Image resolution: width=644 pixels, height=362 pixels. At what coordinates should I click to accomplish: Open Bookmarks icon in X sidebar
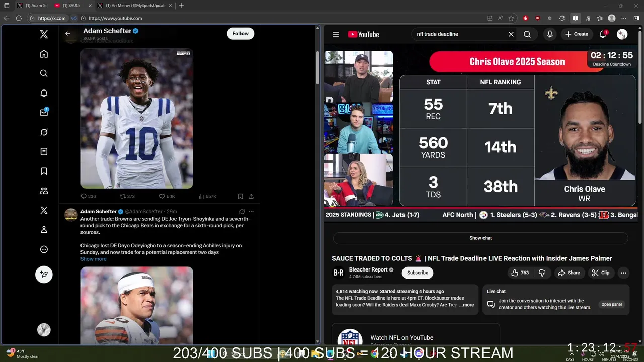point(44,171)
